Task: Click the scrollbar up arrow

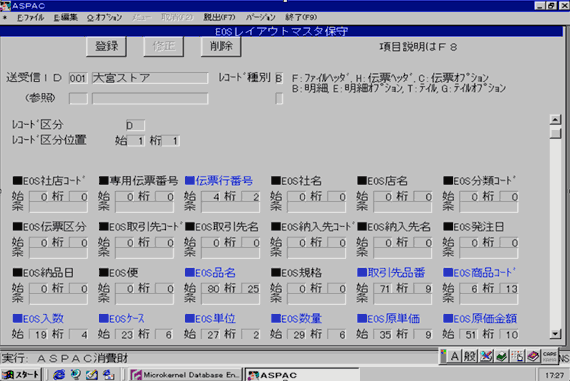Action: pyautogui.click(x=555, y=120)
